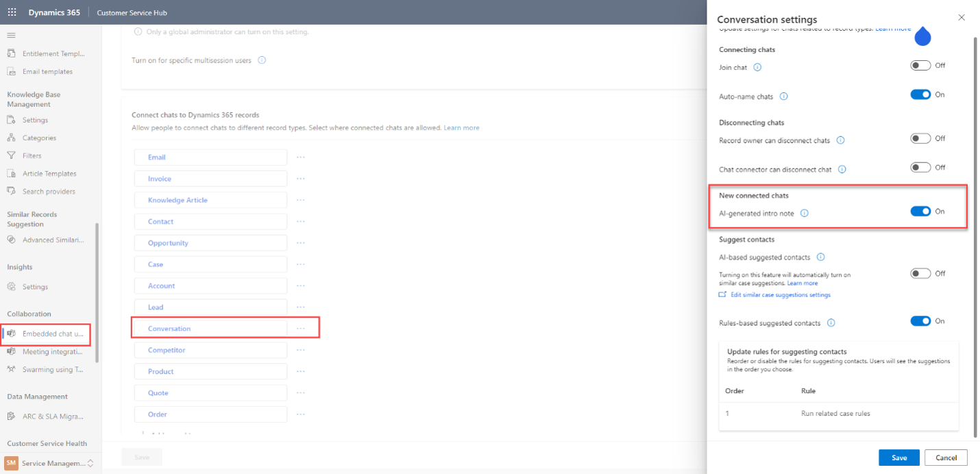Open Email templates in the sidebar
980x474 pixels.
(x=47, y=71)
